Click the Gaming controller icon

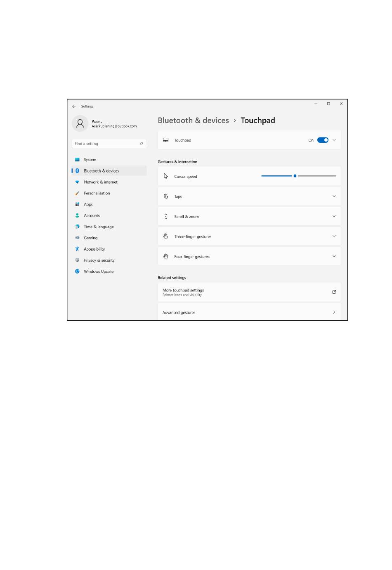coord(77,238)
